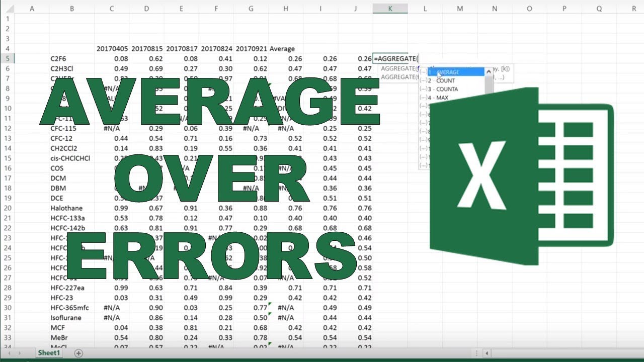Click the Average header cell
Screen dimensions: 644x362
tap(285, 49)
